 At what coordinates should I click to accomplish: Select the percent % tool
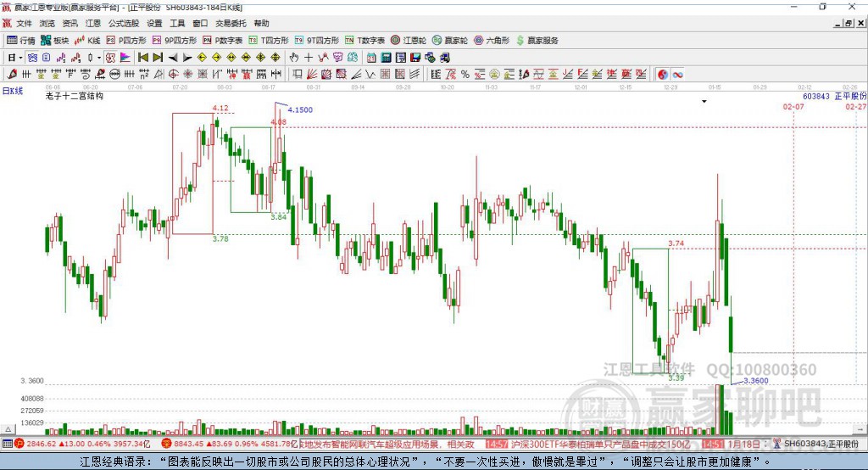[x=465, y=74]
